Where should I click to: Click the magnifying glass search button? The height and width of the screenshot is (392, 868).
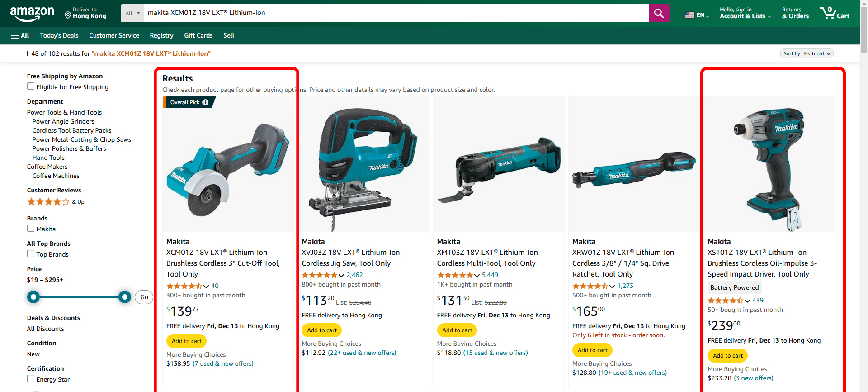click(659, 13)
